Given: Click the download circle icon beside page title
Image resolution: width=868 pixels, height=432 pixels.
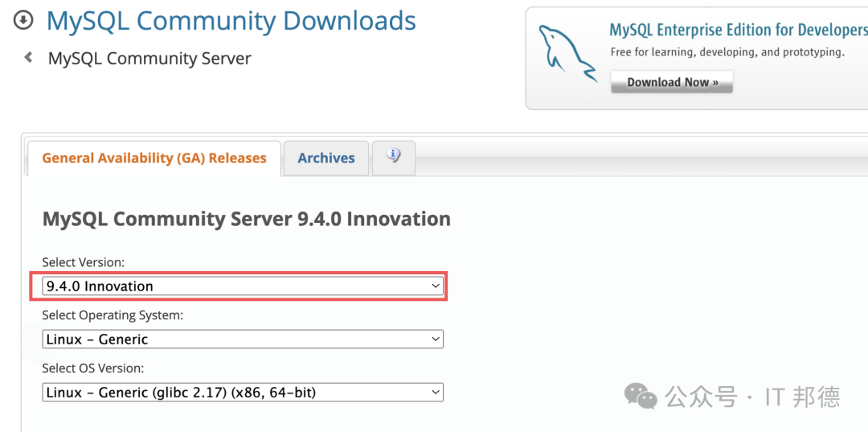Looking at the screenshot, I should 23,20.
